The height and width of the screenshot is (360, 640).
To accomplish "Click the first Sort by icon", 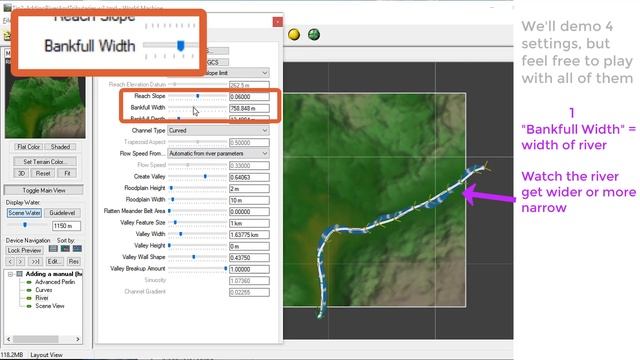I will coord(53,249).
